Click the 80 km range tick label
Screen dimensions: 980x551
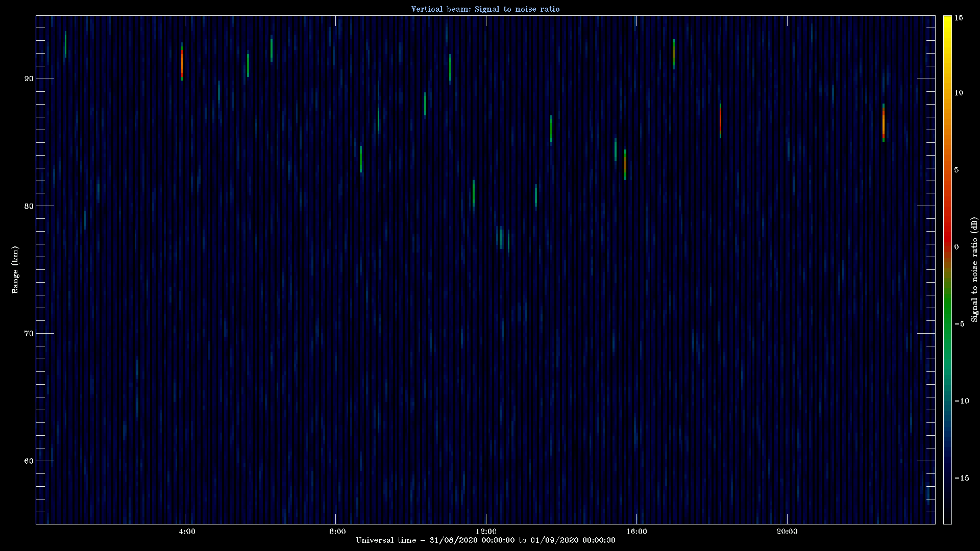pyautogui.click(x=28, y=206)
